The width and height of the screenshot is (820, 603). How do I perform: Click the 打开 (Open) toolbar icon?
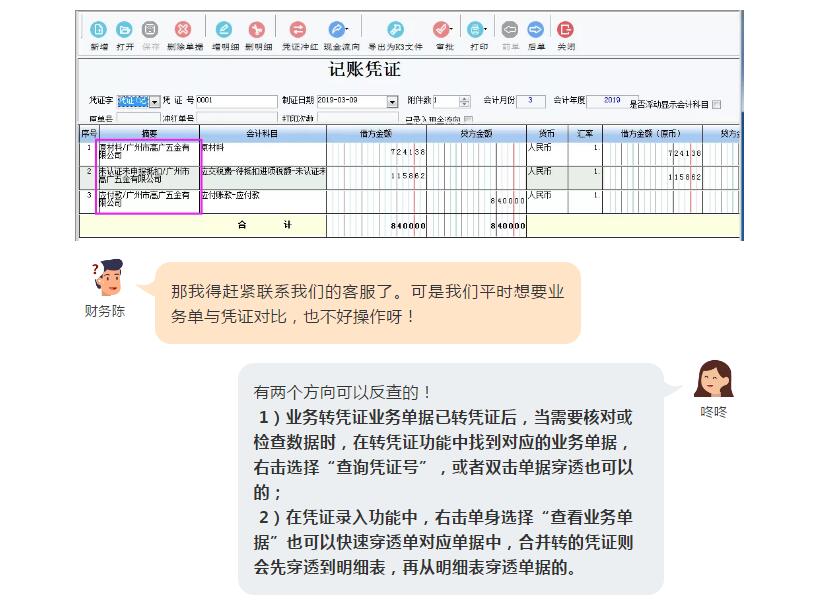click(124, 30)
